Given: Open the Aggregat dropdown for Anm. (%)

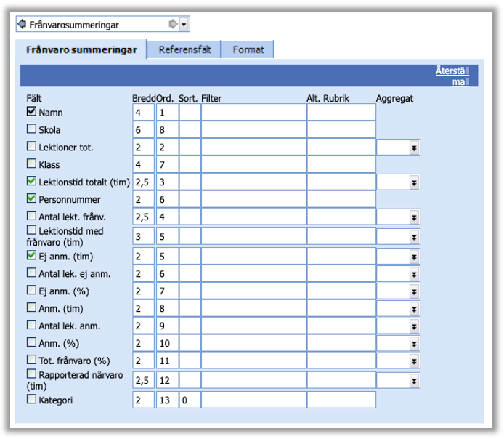Looking at the screenshot, I should [x=414, y=342].
